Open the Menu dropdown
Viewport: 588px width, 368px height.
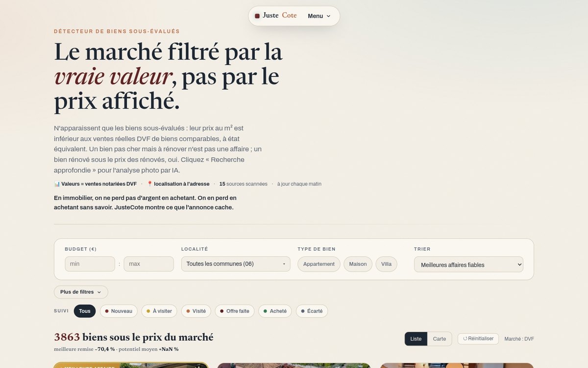point(319,16)
